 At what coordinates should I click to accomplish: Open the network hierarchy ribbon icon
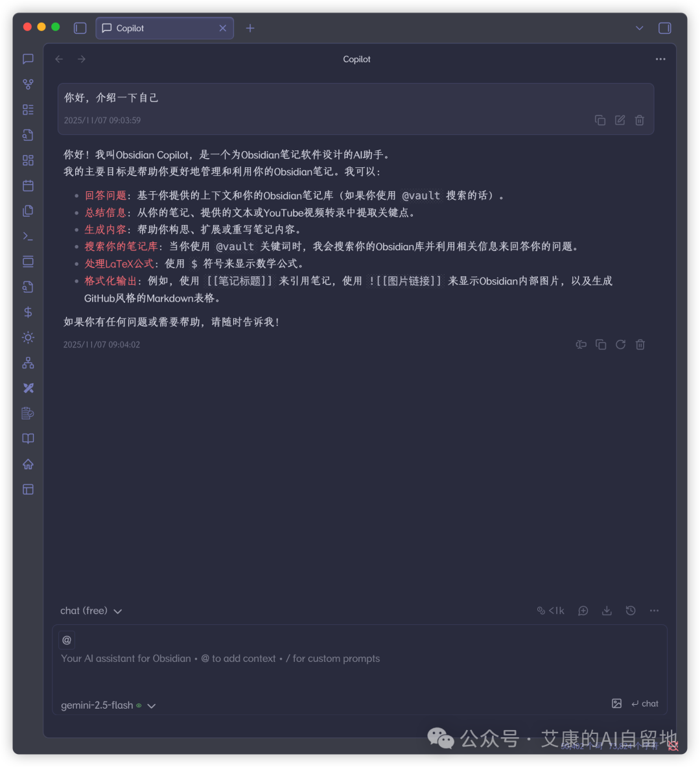[x=28, y=363]
